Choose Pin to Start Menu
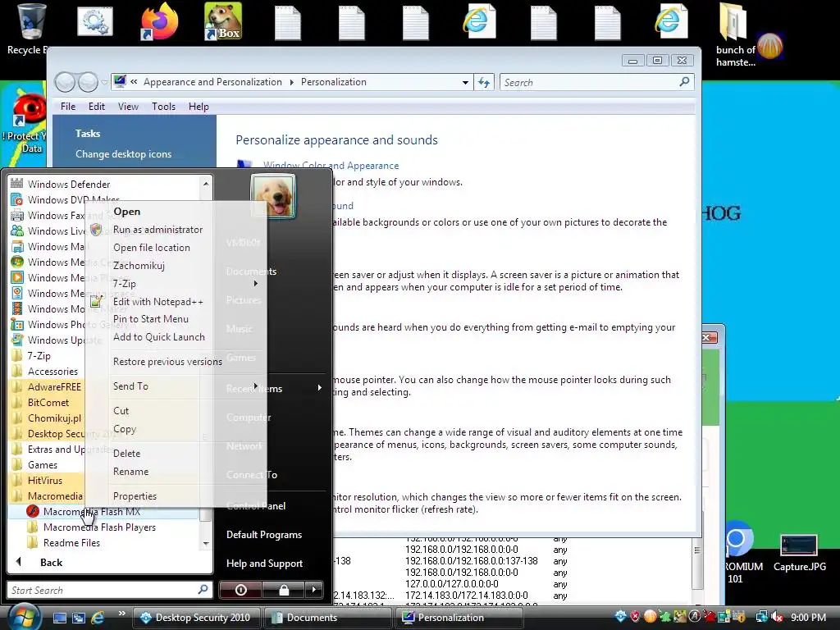The width and height of the screenshot is (840, 630). (x=151, y=319)
